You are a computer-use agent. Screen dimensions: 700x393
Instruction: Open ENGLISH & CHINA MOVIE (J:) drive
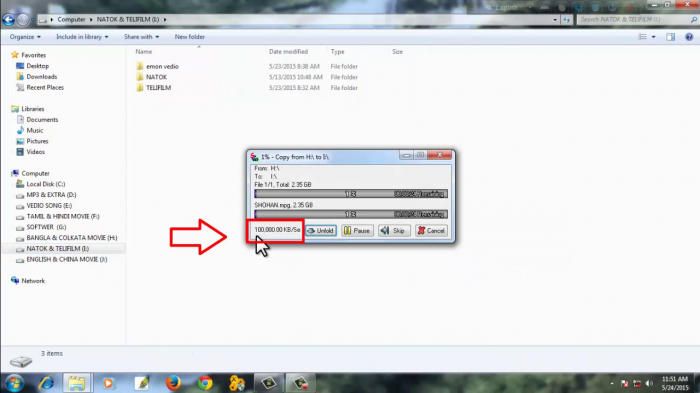tap(67, 259)
